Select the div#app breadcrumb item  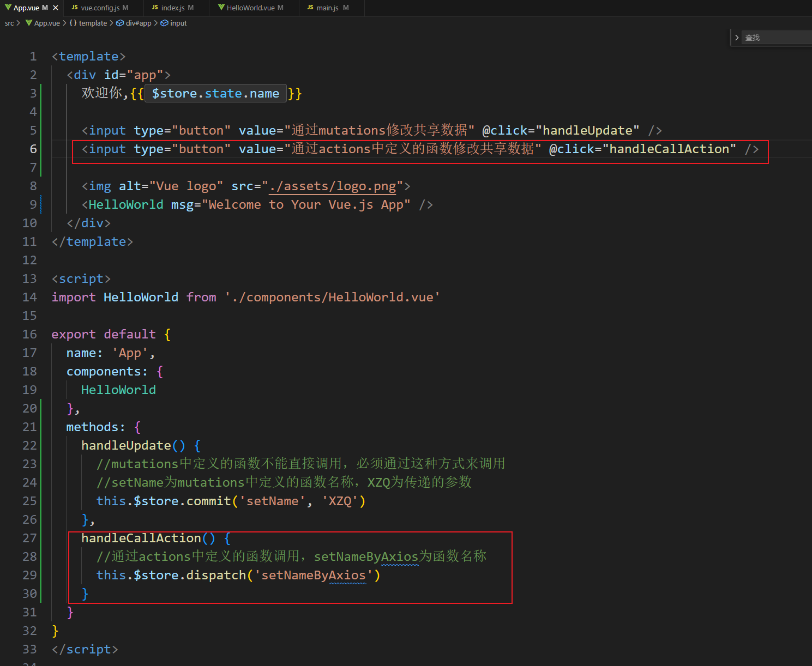click(x=139, y=23)
